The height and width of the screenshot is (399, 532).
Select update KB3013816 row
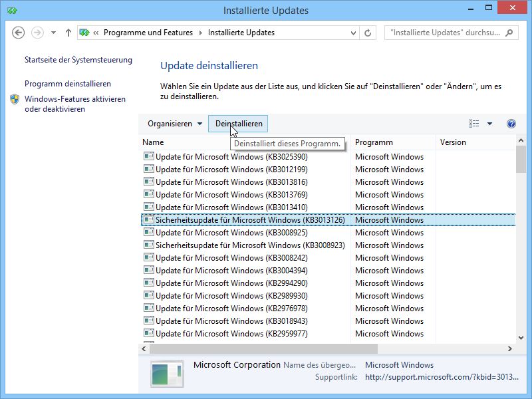tap(328, 182)
